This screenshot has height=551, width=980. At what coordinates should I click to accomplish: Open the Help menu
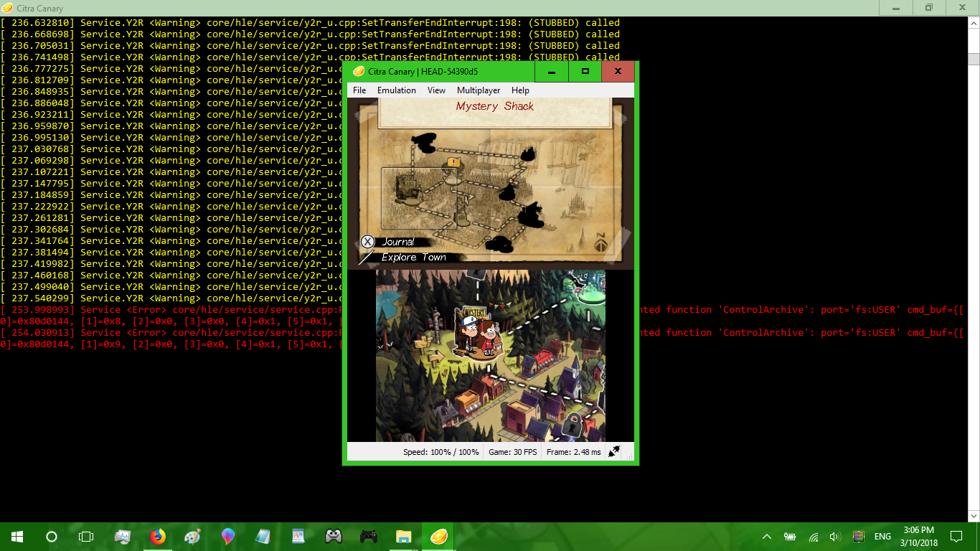coord(520,90)
